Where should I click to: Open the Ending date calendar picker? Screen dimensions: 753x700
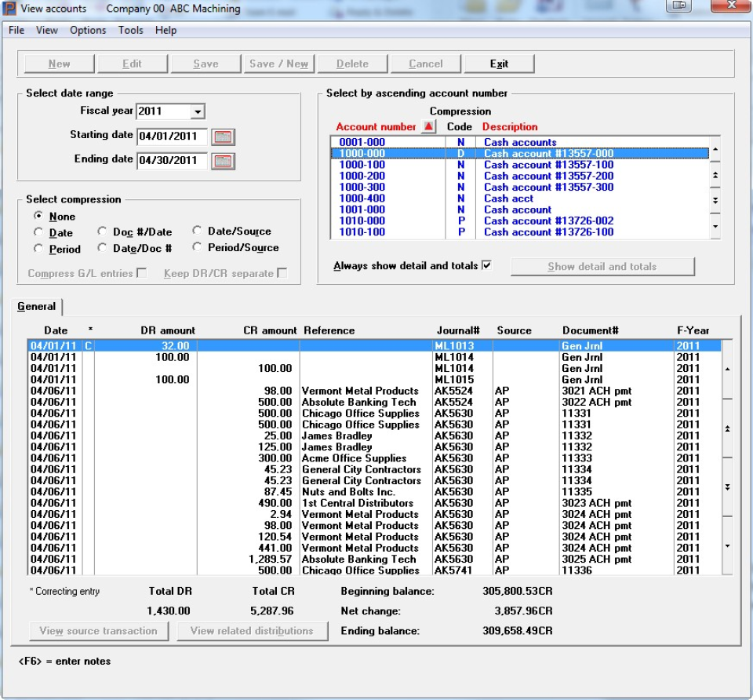tap(224, 162)
